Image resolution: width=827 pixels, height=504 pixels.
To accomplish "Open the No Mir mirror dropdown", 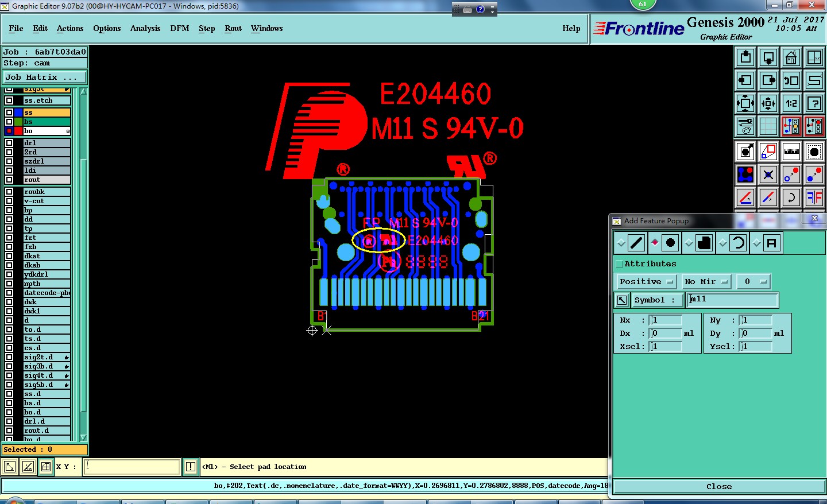I will [x=706, y=281].
